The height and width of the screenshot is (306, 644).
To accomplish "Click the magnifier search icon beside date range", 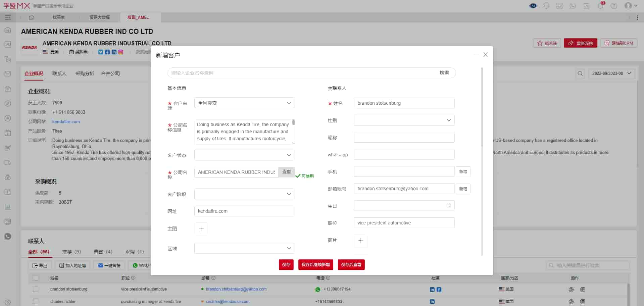I will pyautogui.click(x=580, y=73).
